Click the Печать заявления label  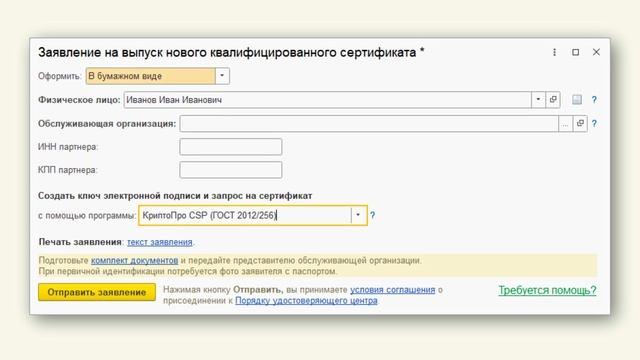pyautogui.click(x=80, y=242)
